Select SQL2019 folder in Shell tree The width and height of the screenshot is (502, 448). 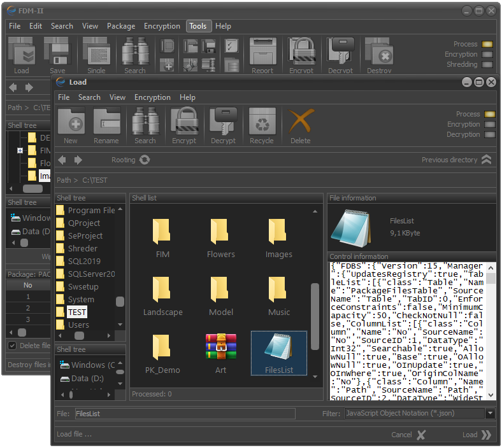(84, 262)
